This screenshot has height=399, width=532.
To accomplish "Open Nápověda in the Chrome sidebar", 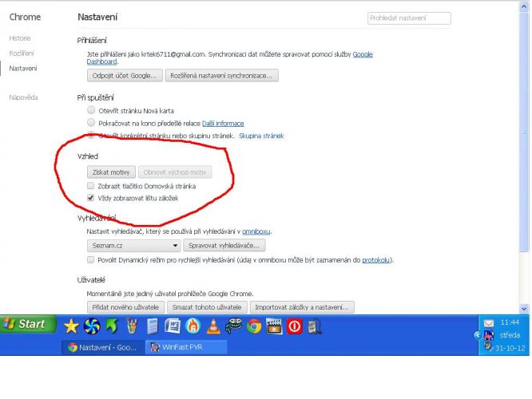I will click(x=23, y=97).
